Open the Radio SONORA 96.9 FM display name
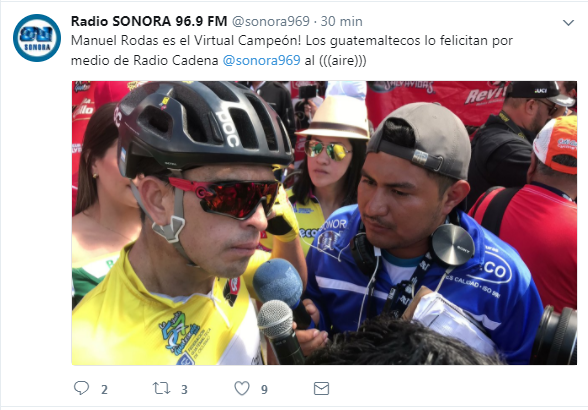This screenshot has height=410, width=588. [x=149, y=21]
